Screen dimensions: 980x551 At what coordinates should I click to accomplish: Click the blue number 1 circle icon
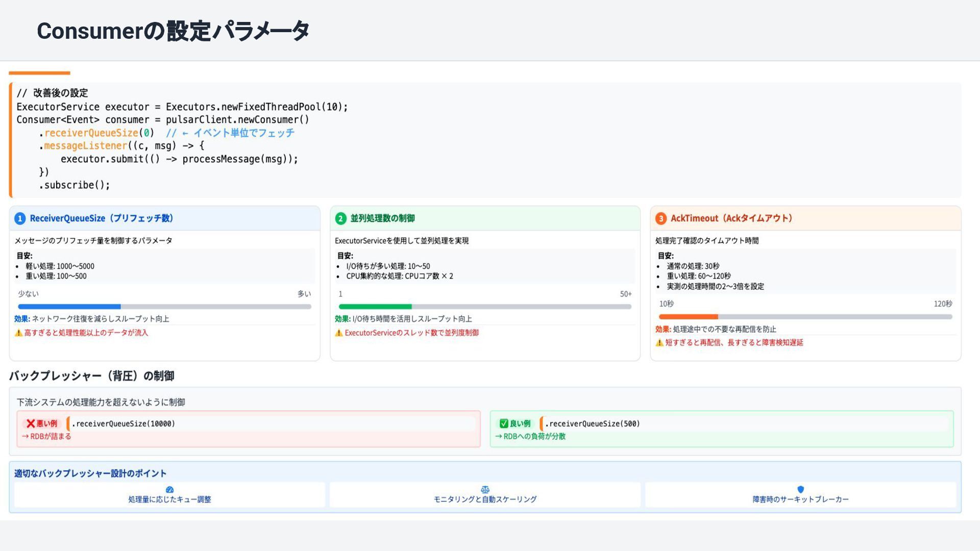click(x=20, y=219)
